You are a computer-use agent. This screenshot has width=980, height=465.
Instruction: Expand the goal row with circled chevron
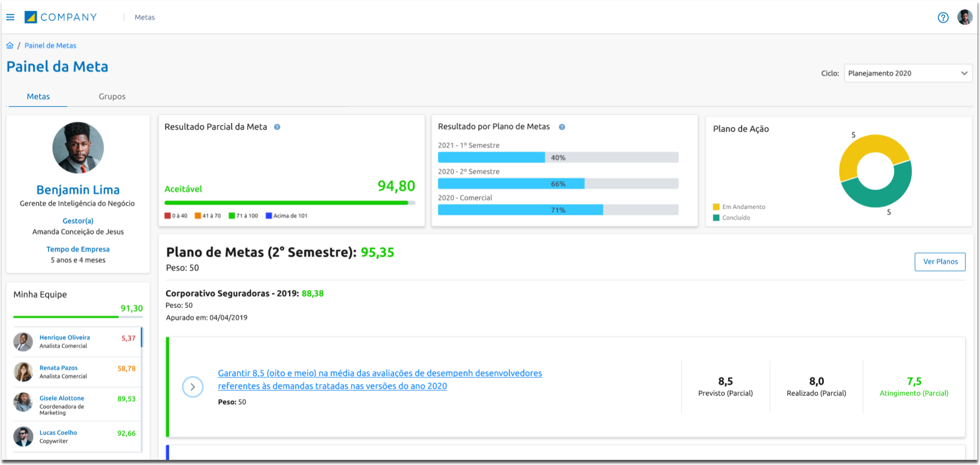(x=193, y=386)
